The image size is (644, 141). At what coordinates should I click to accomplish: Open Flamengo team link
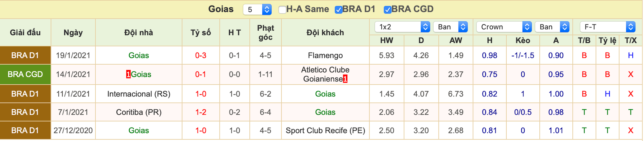click(x=325, y=55)
